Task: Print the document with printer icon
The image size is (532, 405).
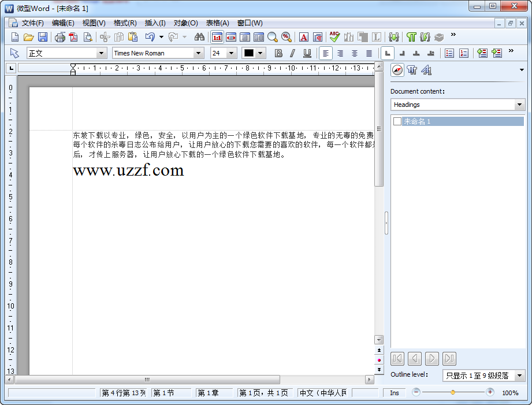Action: tap(60, 37)
